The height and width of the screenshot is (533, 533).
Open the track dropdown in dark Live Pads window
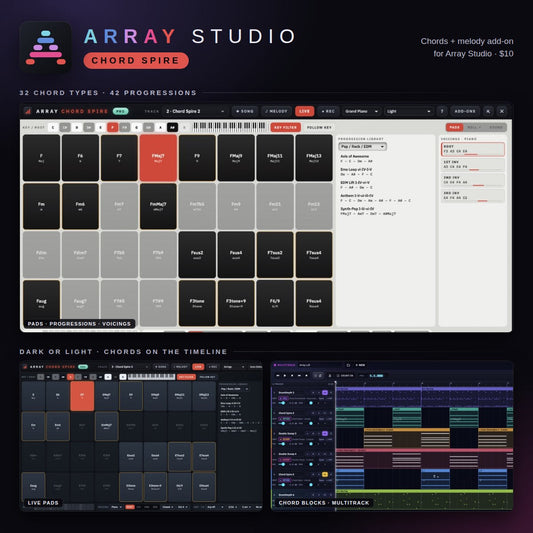coord(129,367)
